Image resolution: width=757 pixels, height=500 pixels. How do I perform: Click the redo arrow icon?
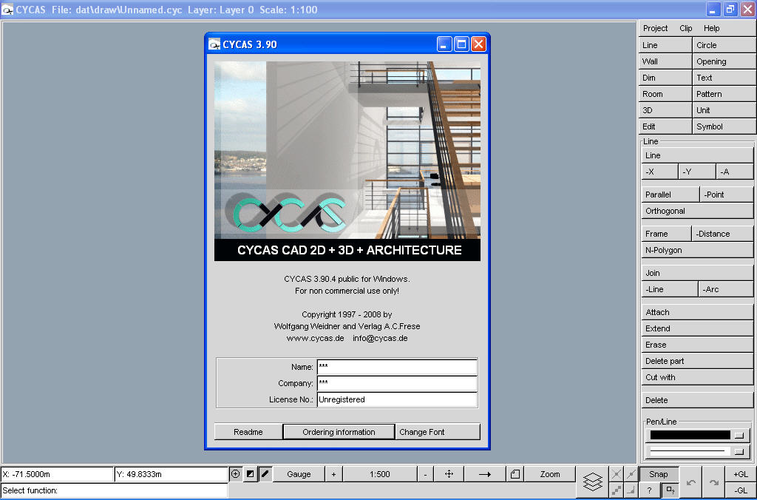714,482
